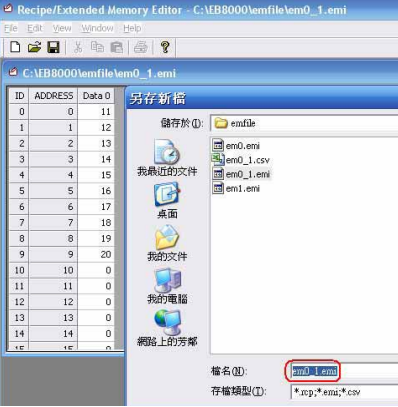Save using the floppy disk toolbar icon
This screenshot has width=398, height=407.
(53, 47)
